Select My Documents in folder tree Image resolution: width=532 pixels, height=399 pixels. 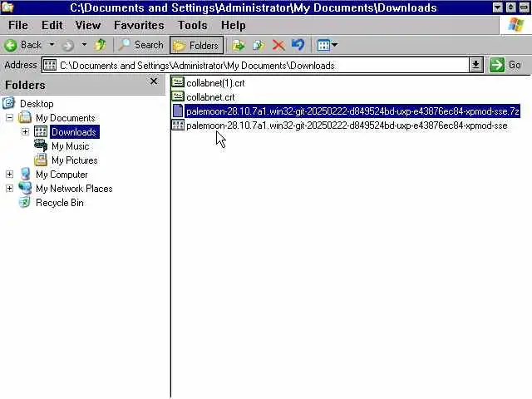pyautogui.click(x=65, y=118)
